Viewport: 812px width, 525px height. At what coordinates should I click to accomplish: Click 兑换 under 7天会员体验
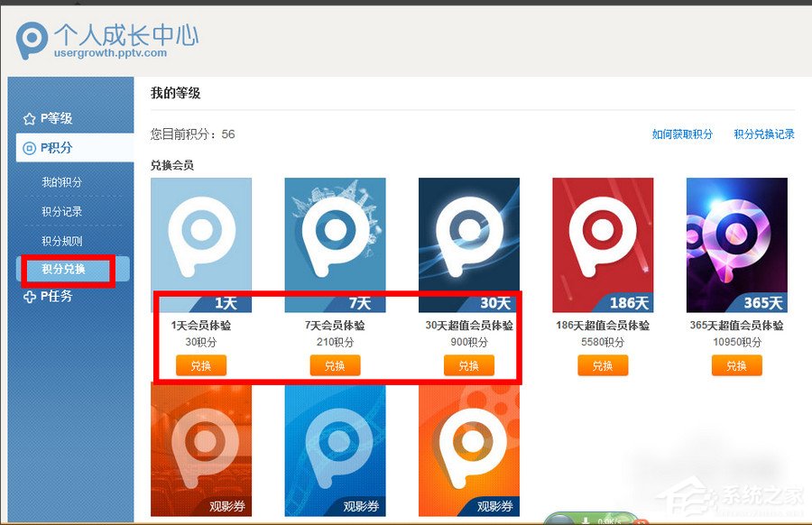click(335, 365)
